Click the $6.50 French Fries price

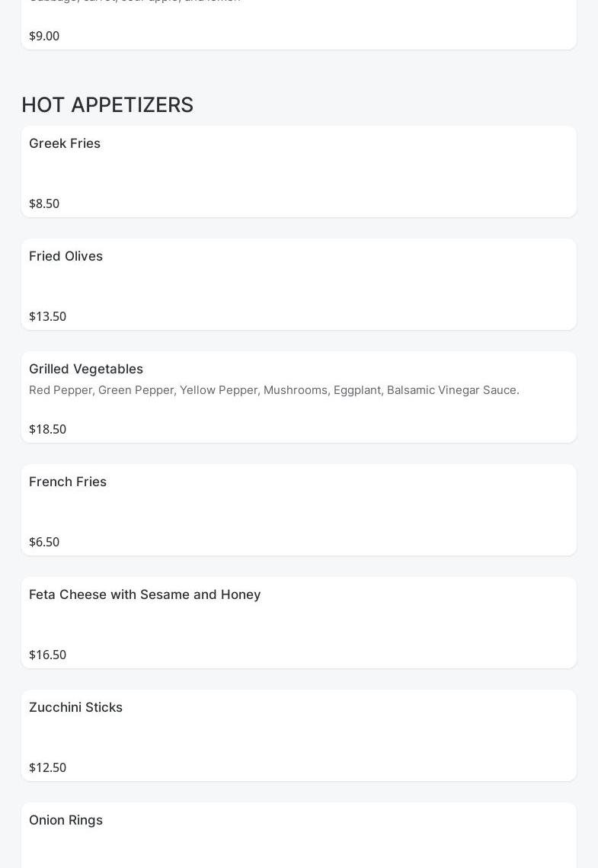[x=44, y=542]
